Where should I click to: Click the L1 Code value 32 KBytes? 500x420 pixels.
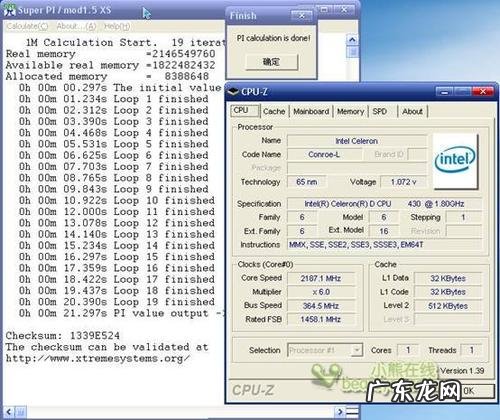coord(448,292)
